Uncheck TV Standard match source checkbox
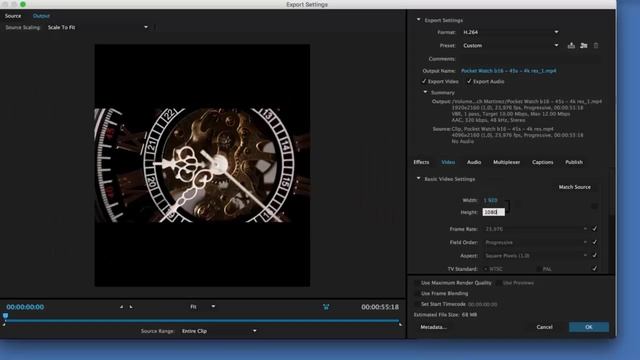640x360 pixels. coord(594,268)
